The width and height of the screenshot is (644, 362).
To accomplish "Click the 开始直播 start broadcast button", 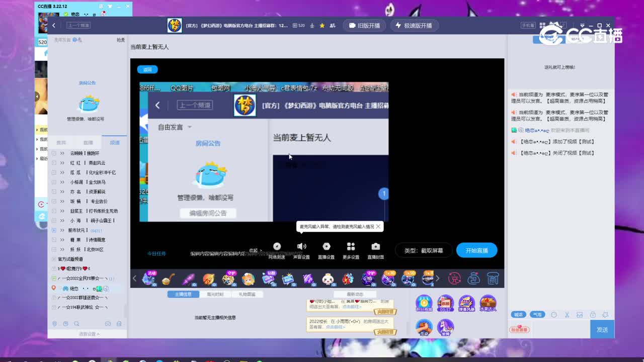I will (476, 250).
